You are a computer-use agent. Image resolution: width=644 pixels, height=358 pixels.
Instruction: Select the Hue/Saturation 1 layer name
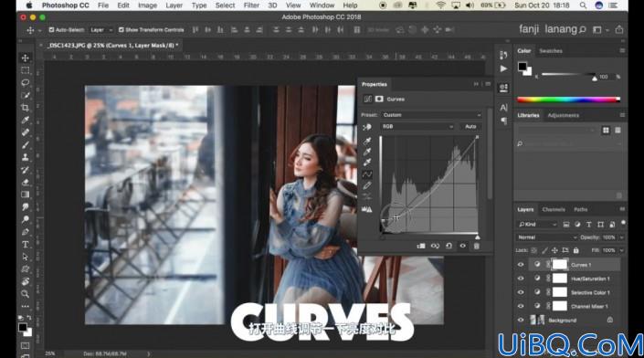[x=590, y=279]
